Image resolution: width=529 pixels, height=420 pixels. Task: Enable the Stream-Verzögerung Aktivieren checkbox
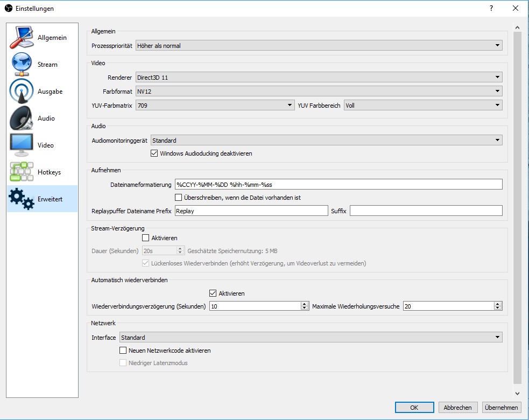tap(145, 237)
